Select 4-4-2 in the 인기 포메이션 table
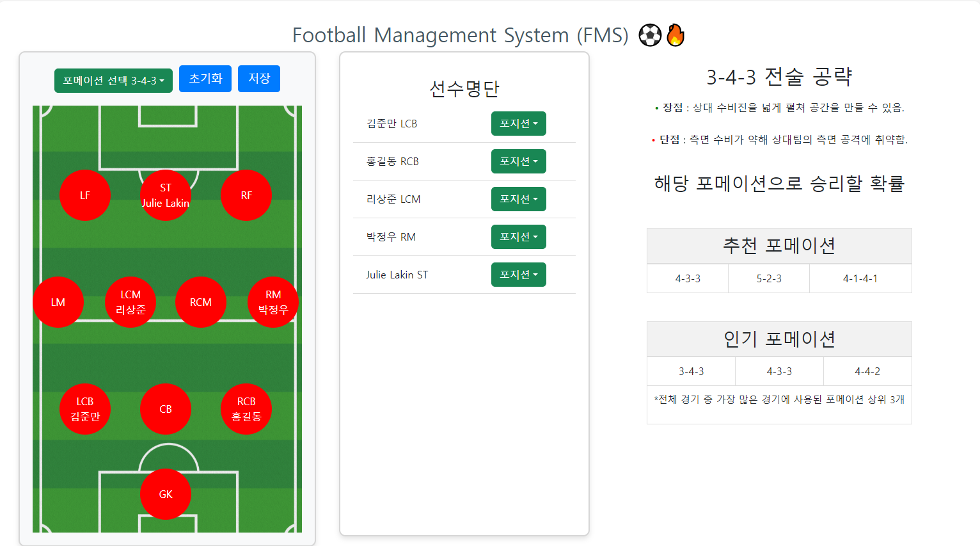Viewport: 980px width, 546px height. [x=867, y=371]
